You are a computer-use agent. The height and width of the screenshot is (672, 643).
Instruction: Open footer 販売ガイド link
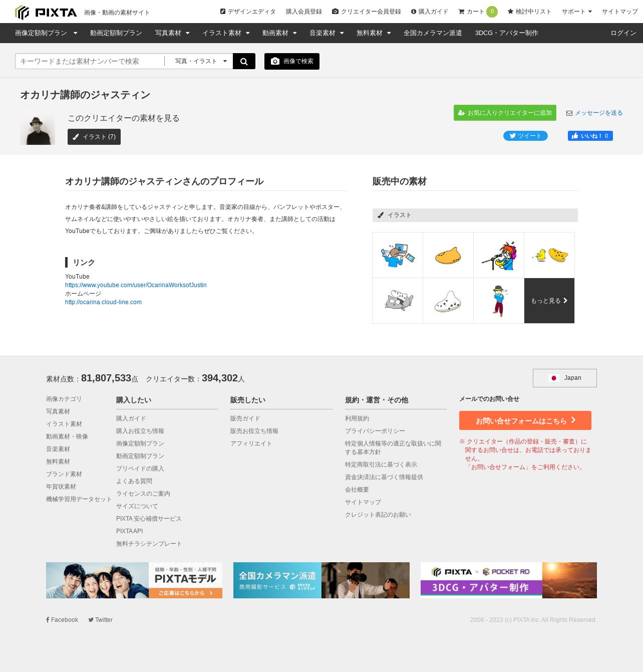pos(245,418)
